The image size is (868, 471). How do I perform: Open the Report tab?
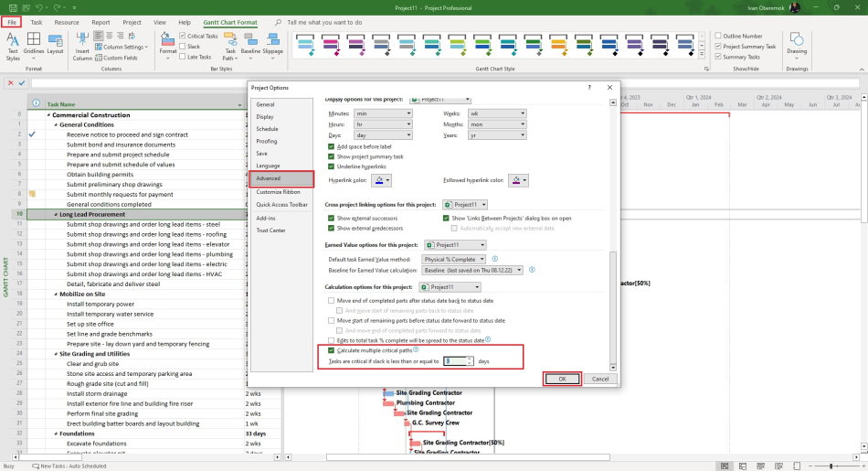(101, 22)
